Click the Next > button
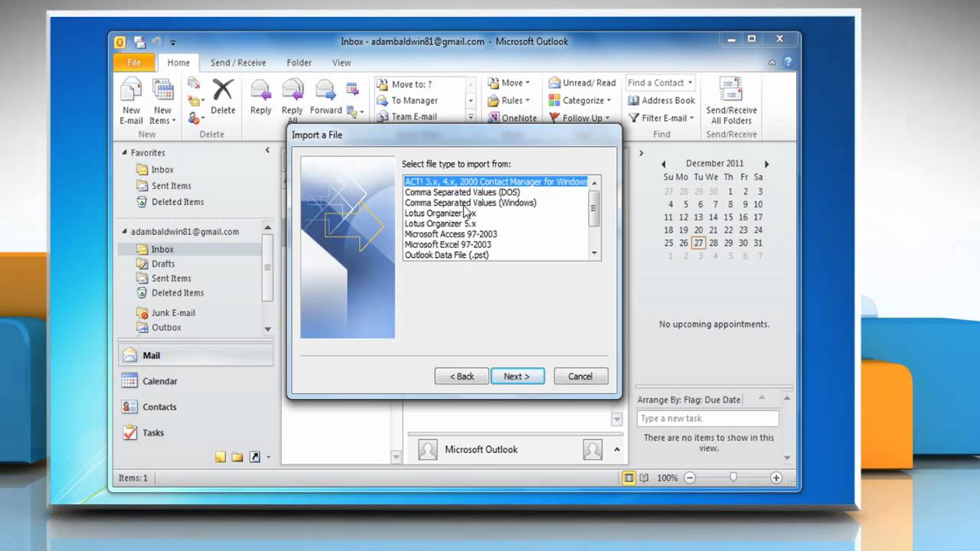 pyautogui.click(x=517, y=376)
